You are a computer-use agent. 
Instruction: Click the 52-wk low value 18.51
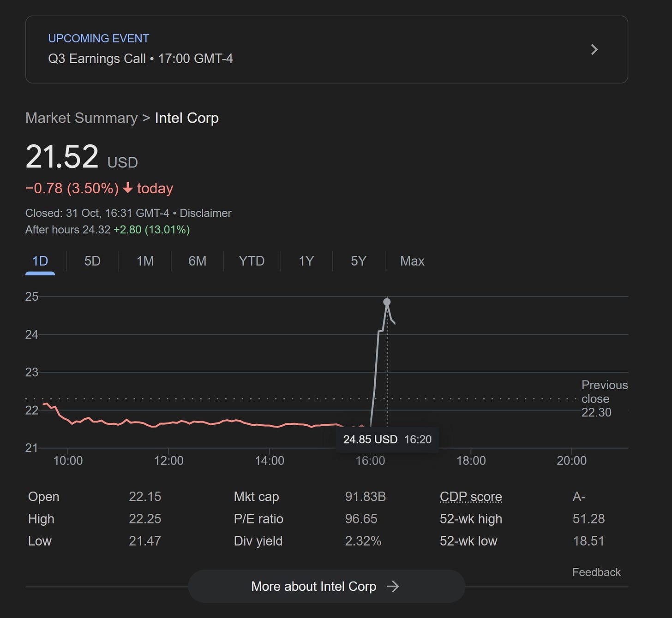click(588, 541)
